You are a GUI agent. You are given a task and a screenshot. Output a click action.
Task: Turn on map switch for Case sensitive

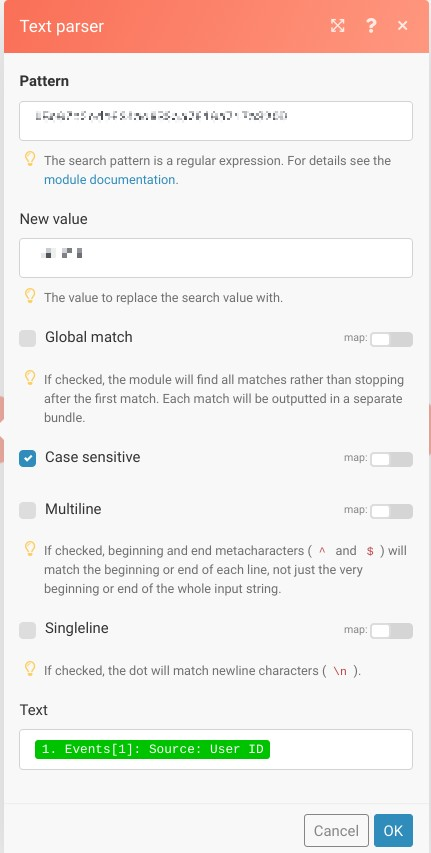[391, 459]
